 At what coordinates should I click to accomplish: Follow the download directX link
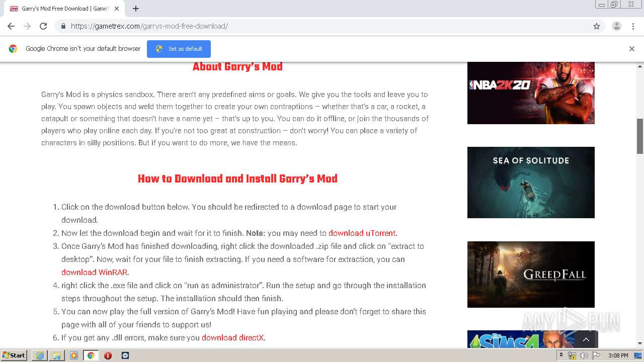232,338
